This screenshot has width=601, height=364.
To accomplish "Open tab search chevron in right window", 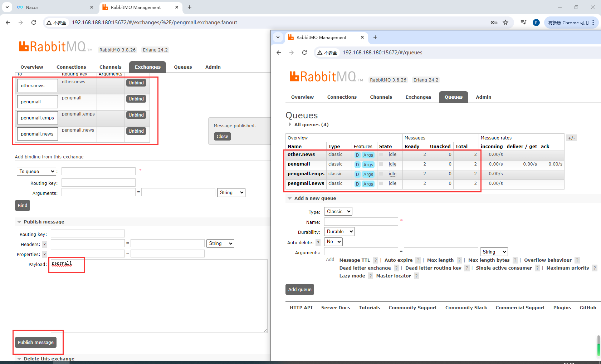I will coord(278,37).
